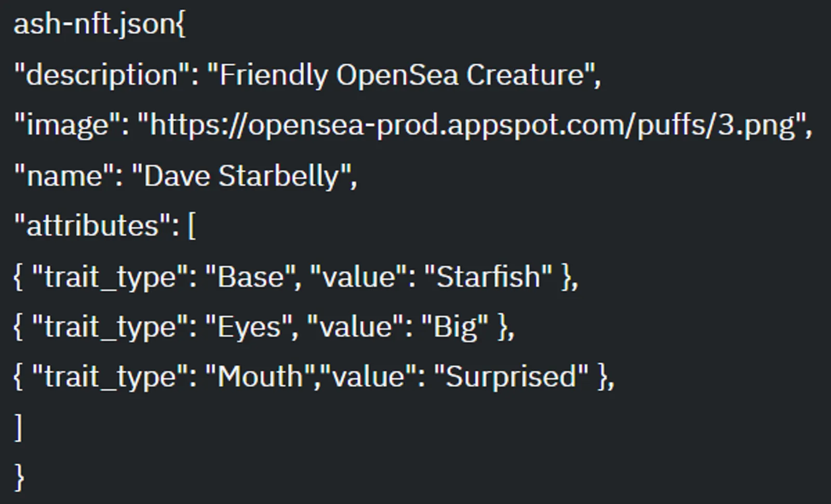Click the "description" key

pyautogui.click(x=102, y=75)
